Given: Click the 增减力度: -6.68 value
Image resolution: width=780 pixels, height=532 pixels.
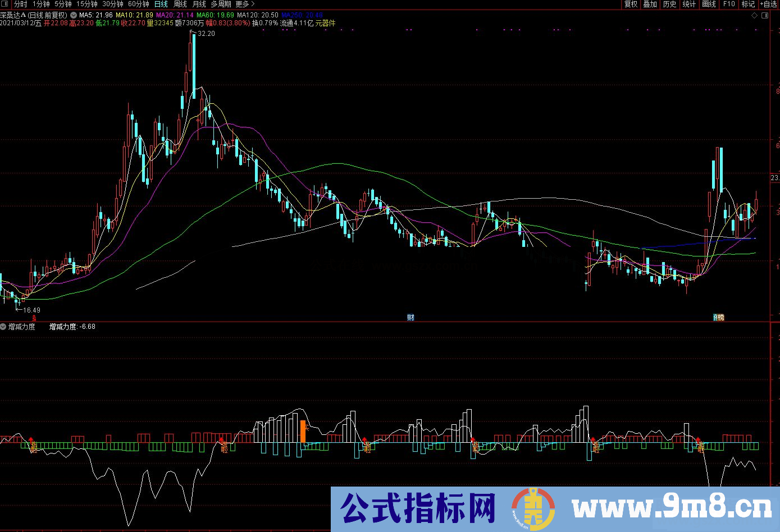Looking at the screenshot, I should [x=72, y=327].
